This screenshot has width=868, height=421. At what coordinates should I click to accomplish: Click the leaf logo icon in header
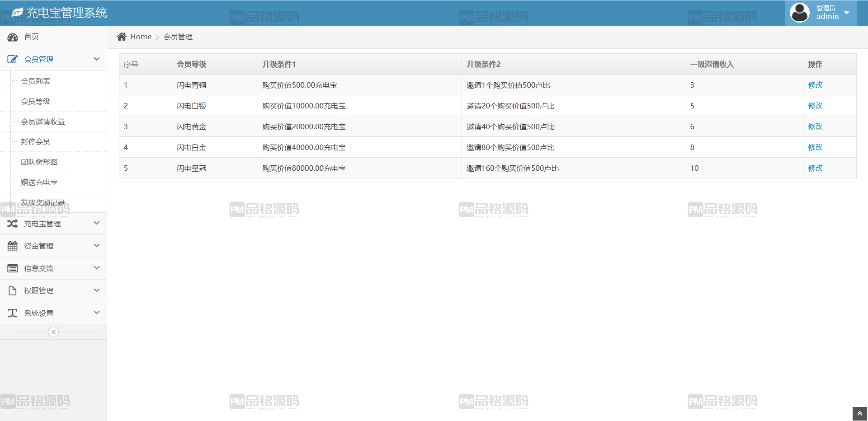[17, 13]
